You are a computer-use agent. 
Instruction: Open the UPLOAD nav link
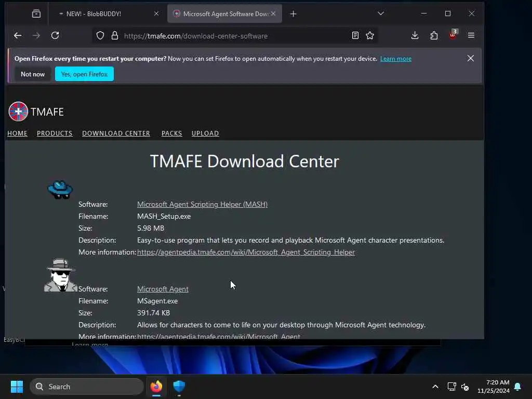pos(205,134)
